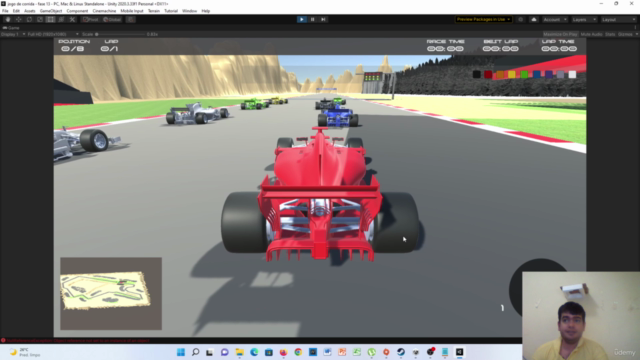Open the Terrain menu
The image size is (640, 360).
pyautogui.click(x=153, y=11)
